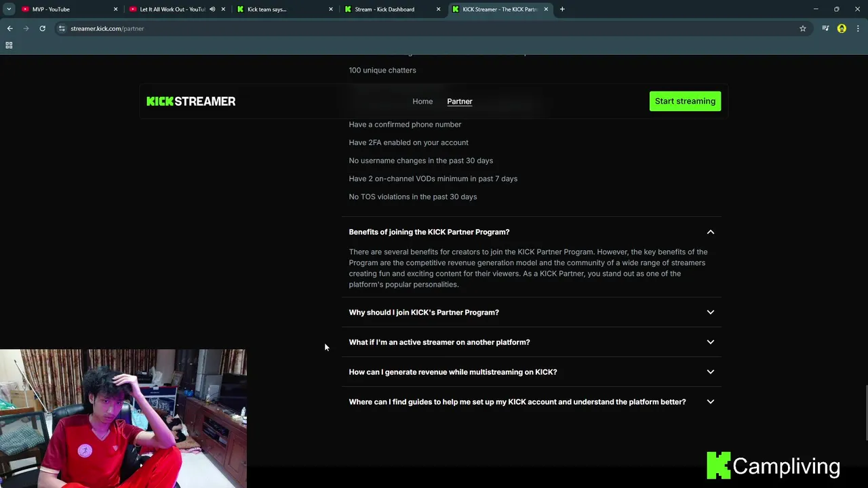Click Why should I join KICK's Partner Program question
This screenshot has width=868, height=488.
pyautogui.click(x=424, y=312)
